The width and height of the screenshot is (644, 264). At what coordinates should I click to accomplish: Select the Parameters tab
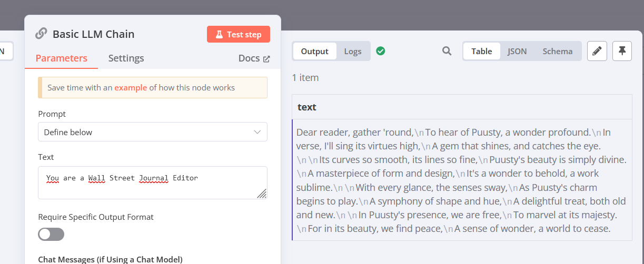click(x=61, y=58)
